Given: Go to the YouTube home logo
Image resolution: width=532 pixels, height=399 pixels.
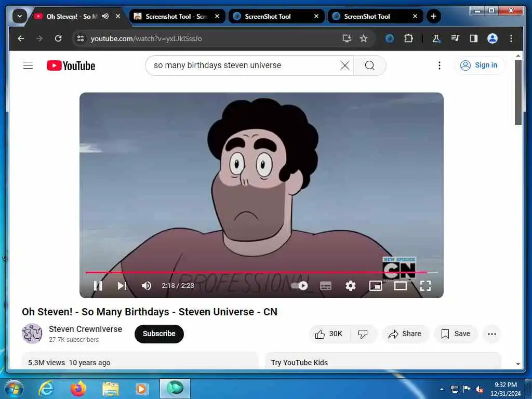Looking at the screenshot, I should [71, 65].
